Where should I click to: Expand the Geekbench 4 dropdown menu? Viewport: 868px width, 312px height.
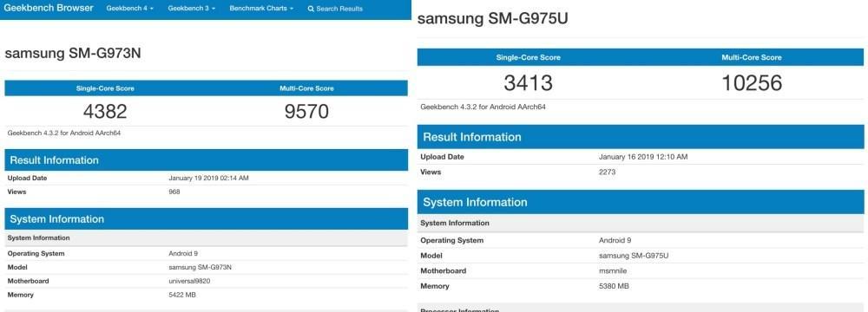tap(129, 9)
